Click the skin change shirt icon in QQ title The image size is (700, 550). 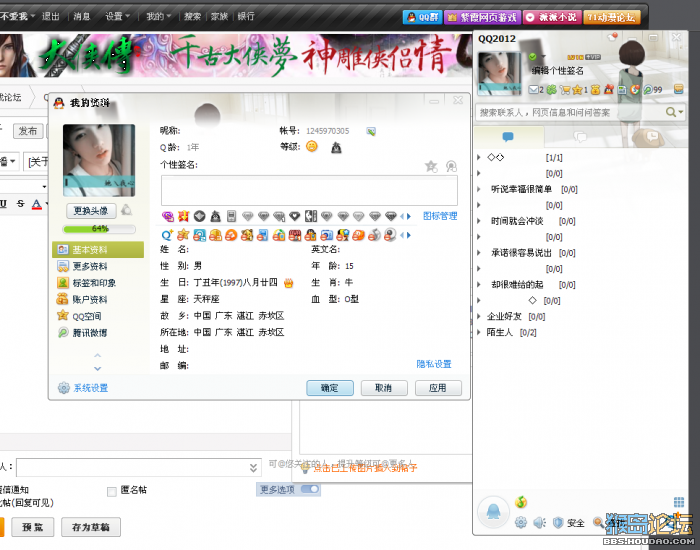pyautogui.click(x=612, y=37)
